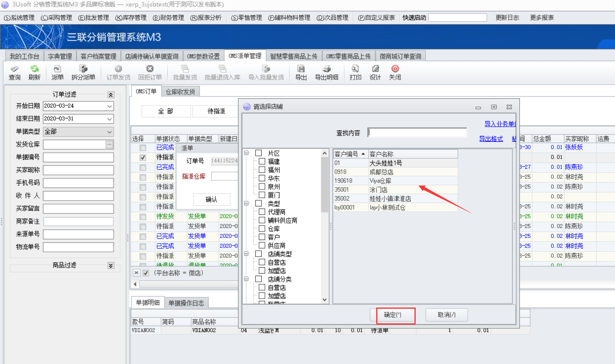615x364 pixels.
Task: Check the 仓库 type checkbox
Action: coord(262,229)
